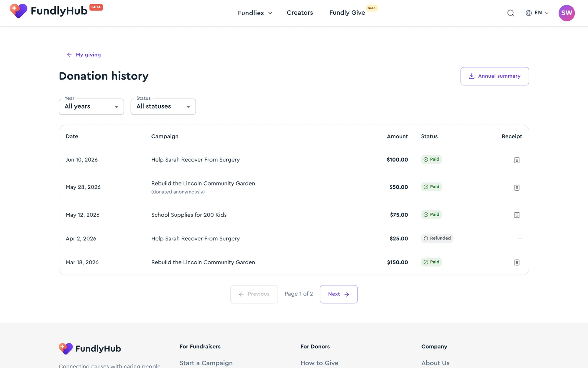This screenshot has width=588, height=368.
Task: Open the Start a Campaign footer link
Action: (206, 363)
